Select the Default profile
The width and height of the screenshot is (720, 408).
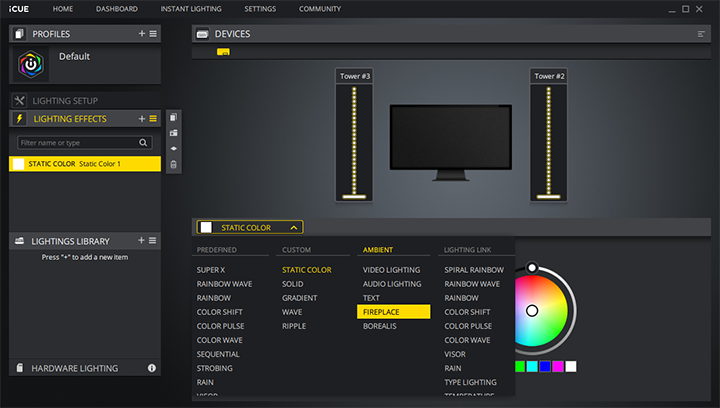click(x=76, y=58)
